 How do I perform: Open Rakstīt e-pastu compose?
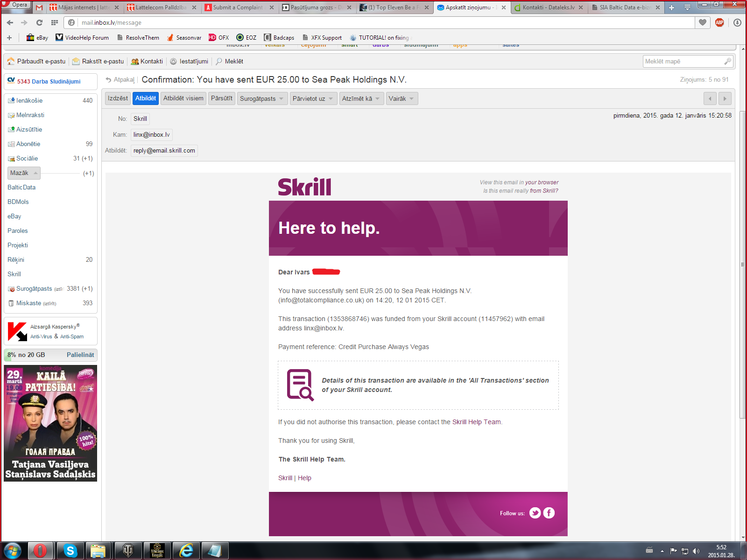(99, 61)
